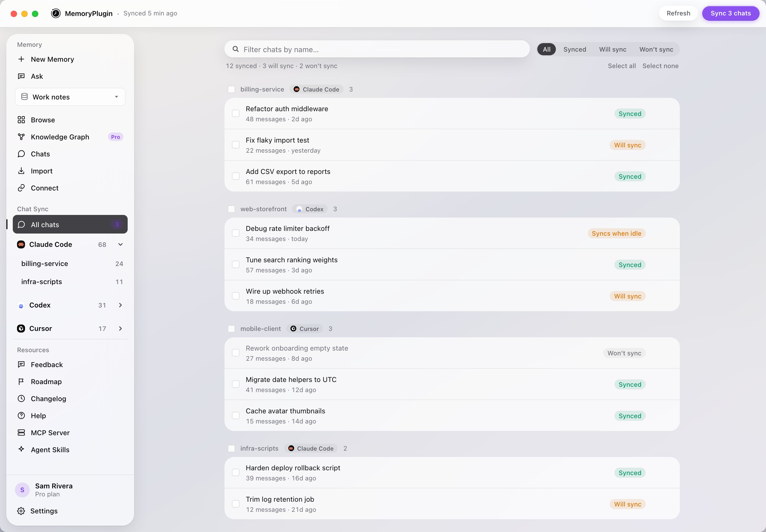Click the Claude Code badge beside billing-service
The height and width of the screenshot is (532, 766).
tap(316, 89)
